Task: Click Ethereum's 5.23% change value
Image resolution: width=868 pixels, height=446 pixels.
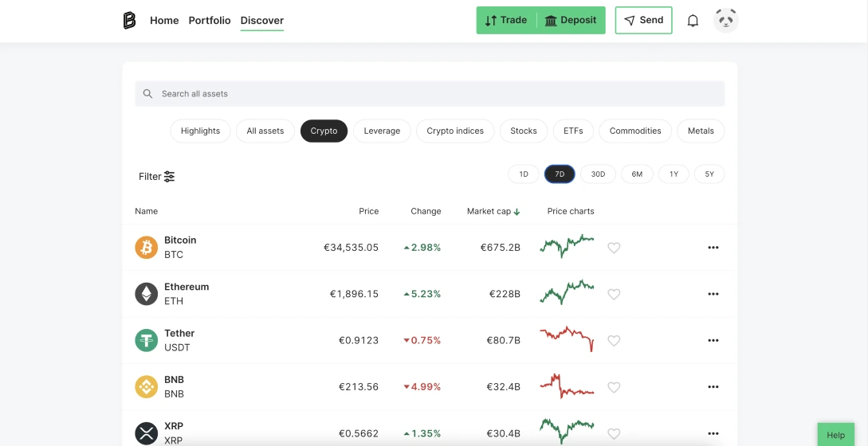Action: click(x=422, y=294)
